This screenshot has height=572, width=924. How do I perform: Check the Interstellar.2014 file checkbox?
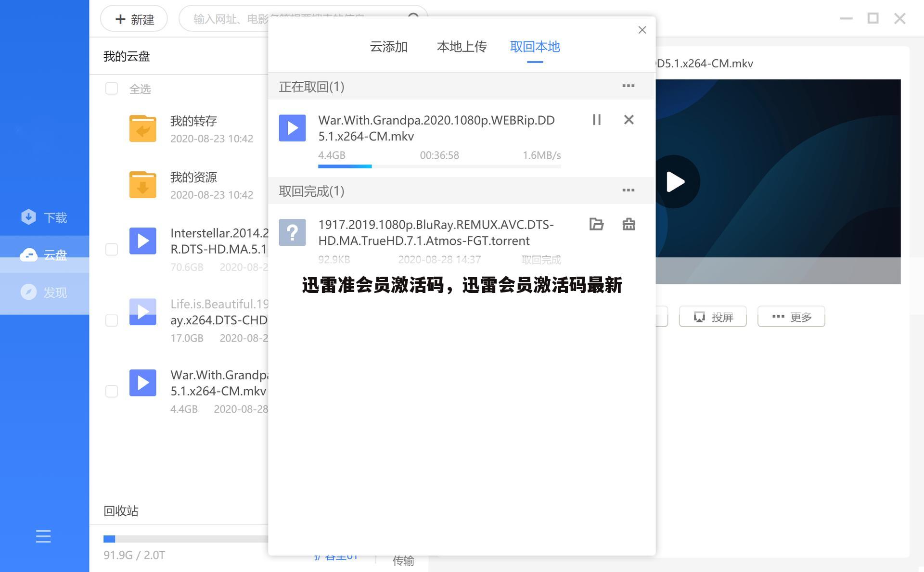[x=112, y=249]
